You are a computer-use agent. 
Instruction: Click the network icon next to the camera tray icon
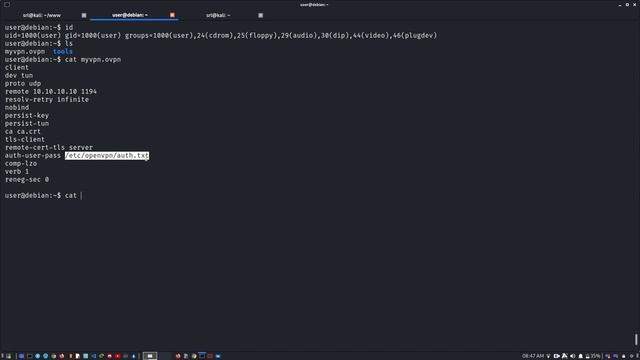click(x=565, y=356)
